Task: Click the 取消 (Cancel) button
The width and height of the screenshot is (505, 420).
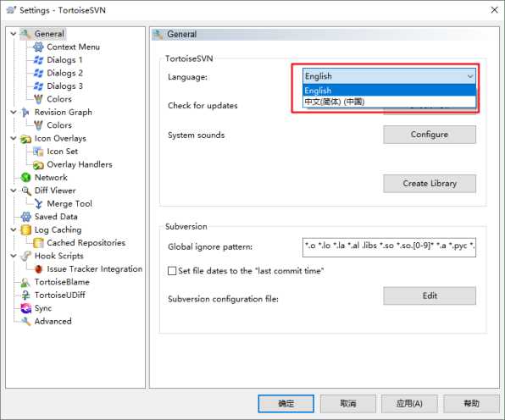Action: [348, 404]
